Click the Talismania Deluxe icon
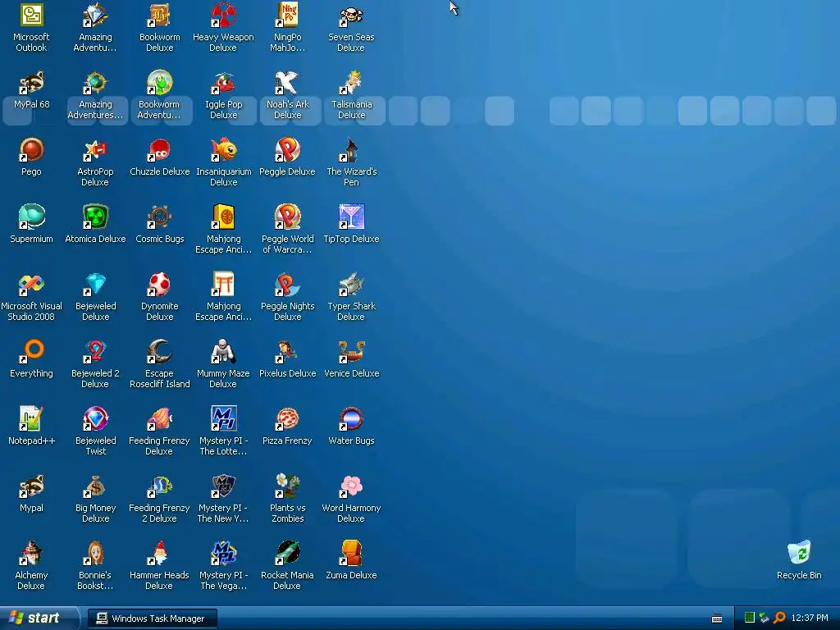Image resolution: width=840 pixels, height=630 pixels. coord(351,83)
